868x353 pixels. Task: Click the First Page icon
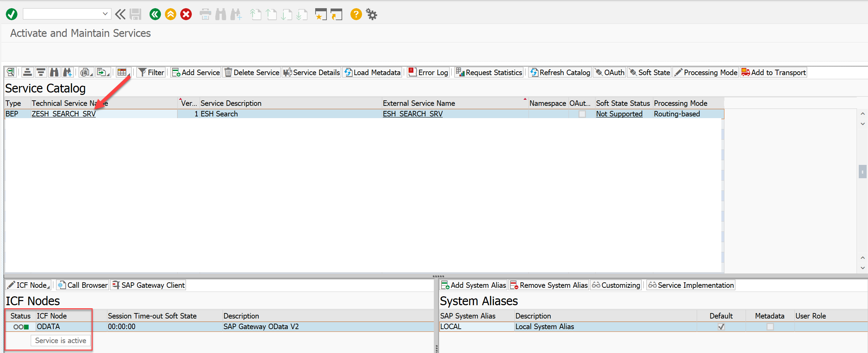pos(255,14)
